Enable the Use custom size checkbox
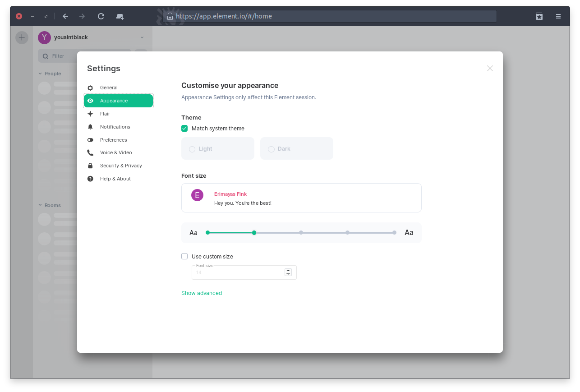The image size is (580, 392). pos(184,256)
